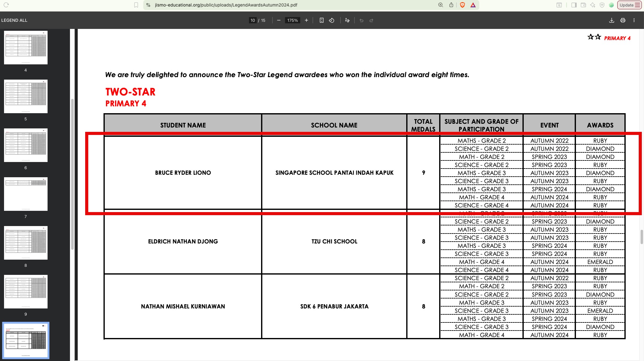Toggle fit to page view
Screen dimensions: 644x361
[x=322, y=20]
